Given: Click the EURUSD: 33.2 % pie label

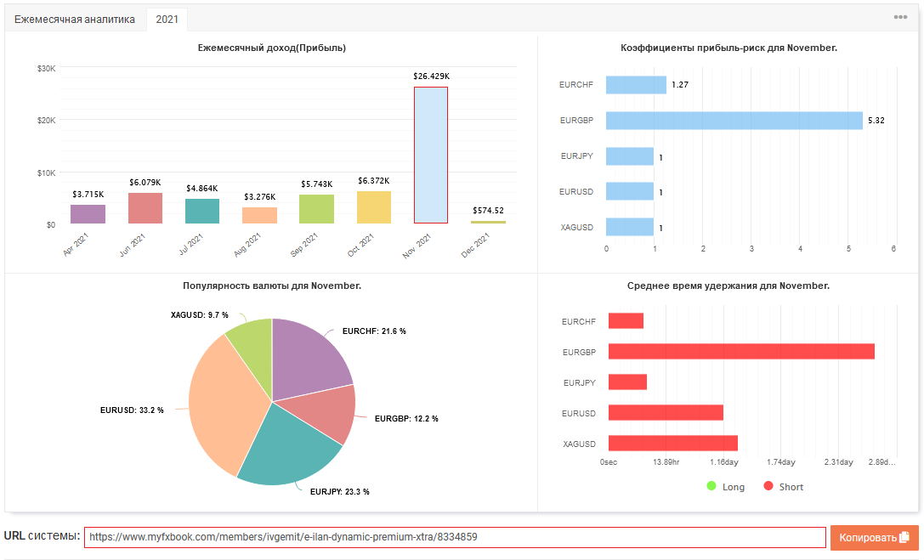Looking at the screenshot, I should [132, 410].
